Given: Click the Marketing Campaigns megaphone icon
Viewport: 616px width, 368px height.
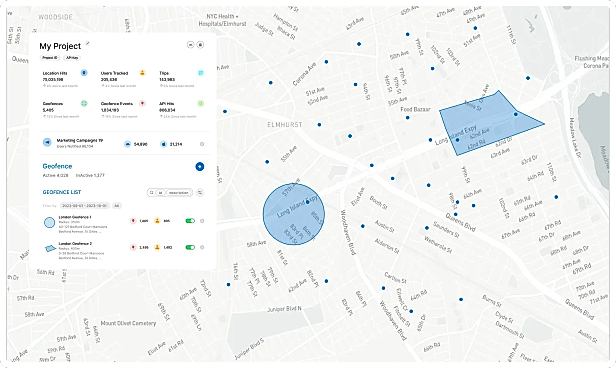Looking at the screenshot, I should (x=47, y=143).
